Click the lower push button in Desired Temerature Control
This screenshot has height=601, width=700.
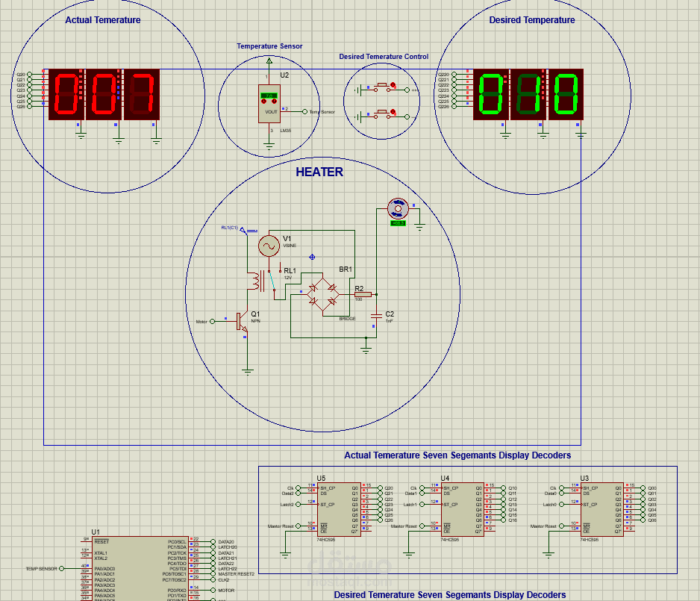click(382, 115)
